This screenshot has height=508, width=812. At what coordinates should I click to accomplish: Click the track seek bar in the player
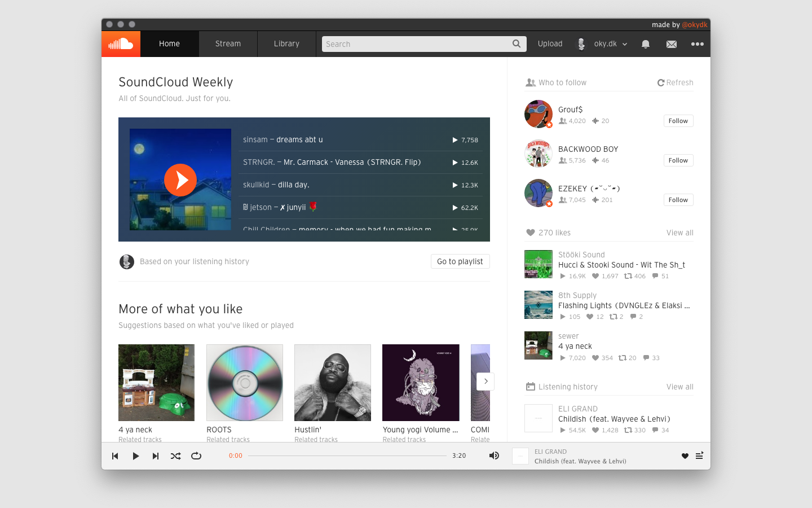(x=347, y=456)
